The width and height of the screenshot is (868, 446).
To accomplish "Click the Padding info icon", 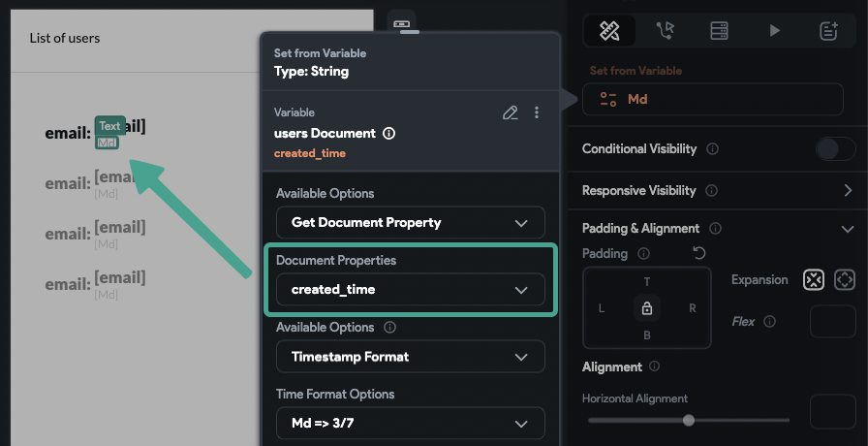I will (643, 254).
